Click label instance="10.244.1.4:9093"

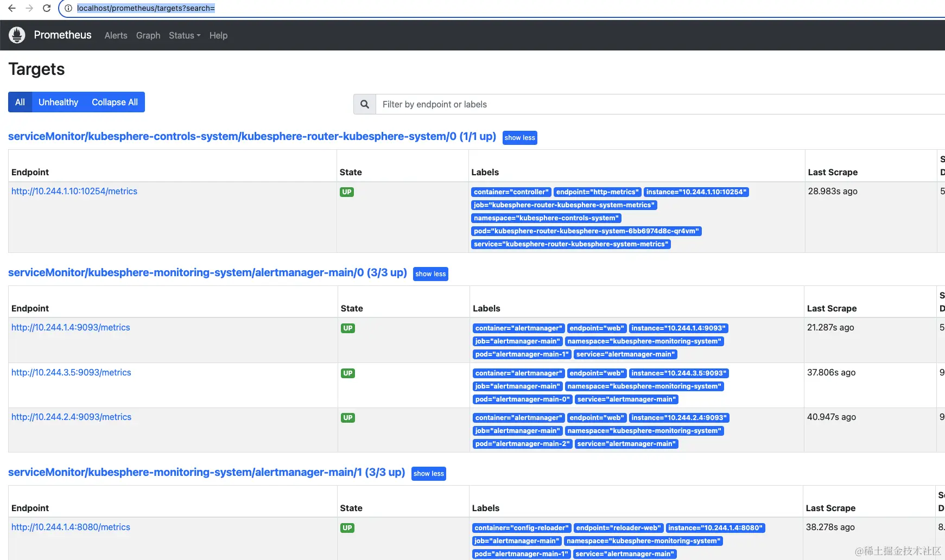click(x=678, y=328)
